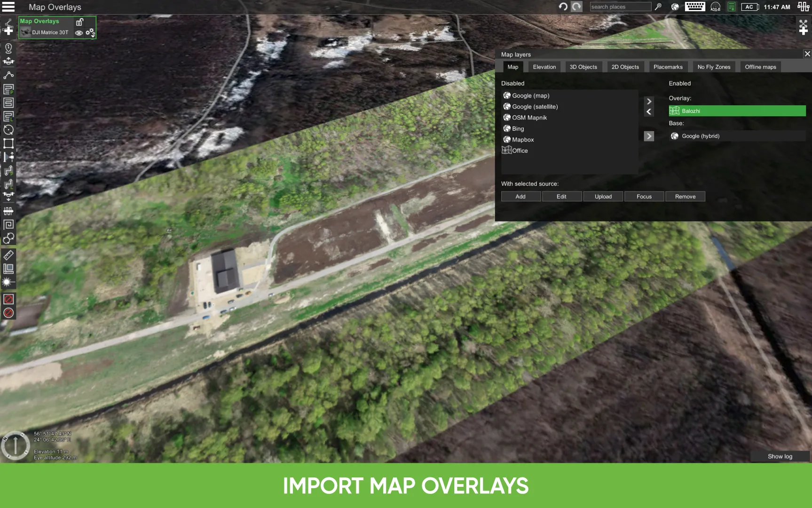Switch to the Elevation tab
The height and width of the screenshot is (508, 812).
[544, 67]
